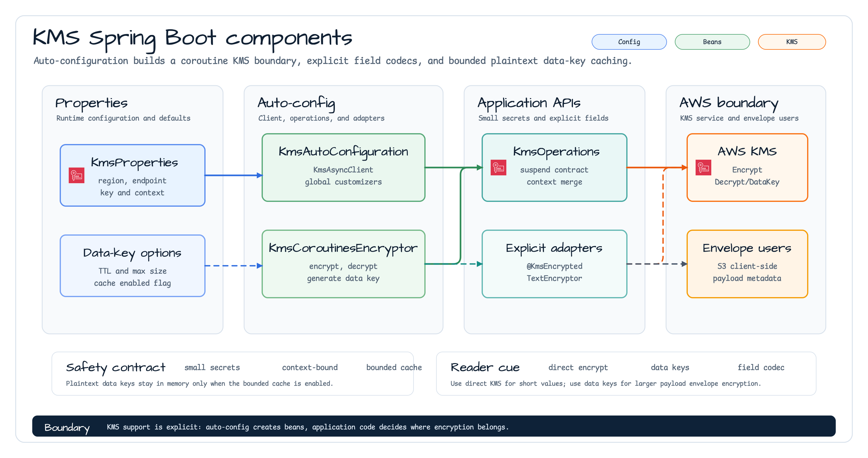Click 'suspend contract' text
Image resolution: width=868 pixels, height=458 pixels.
[554, 170]
